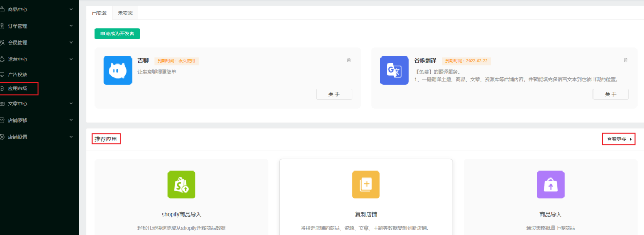Click the 申请成为开发者 button
The image size is (644, 235).
click(x=117, y=34)
